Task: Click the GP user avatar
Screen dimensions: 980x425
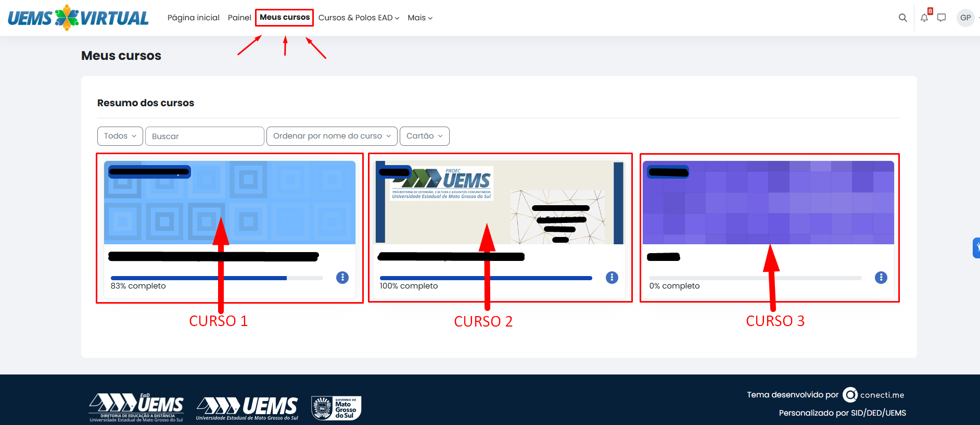Action: [965, 18]
